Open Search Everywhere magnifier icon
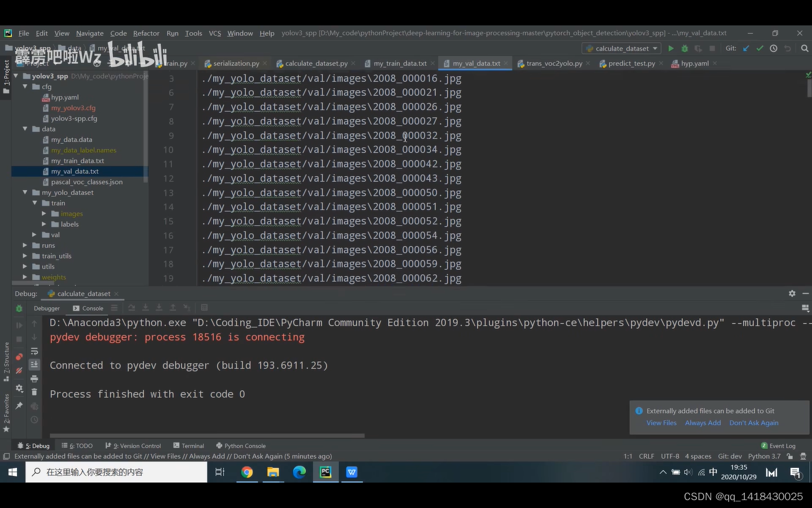This screenshot has height=508, width=812. point(805,49)
